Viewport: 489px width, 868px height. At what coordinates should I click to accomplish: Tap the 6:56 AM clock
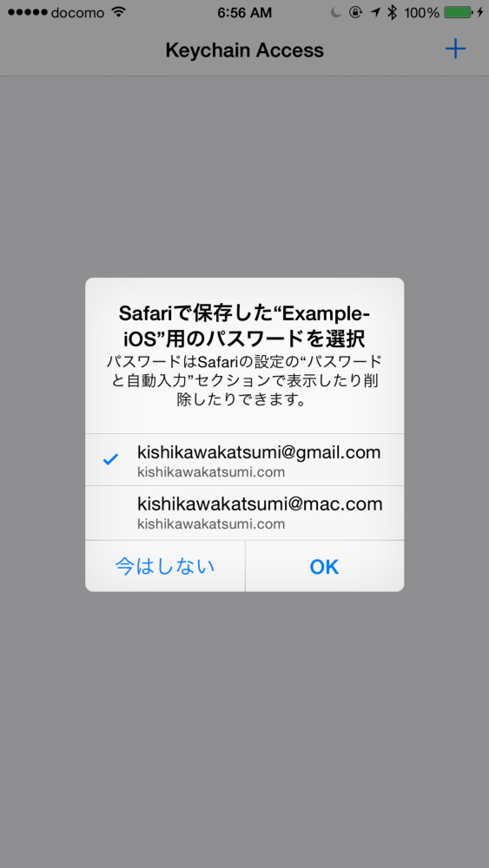click(x=244, y=12)
